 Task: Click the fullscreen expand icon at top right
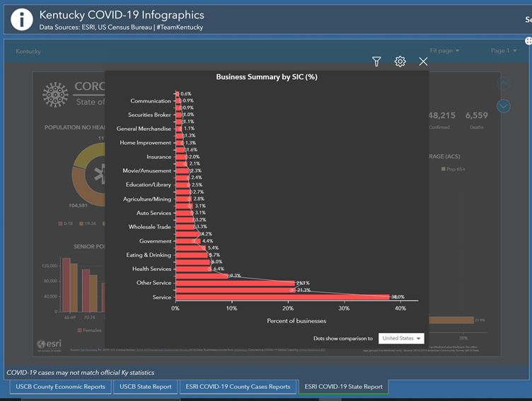pyautogui.click(x=528, y=41)
